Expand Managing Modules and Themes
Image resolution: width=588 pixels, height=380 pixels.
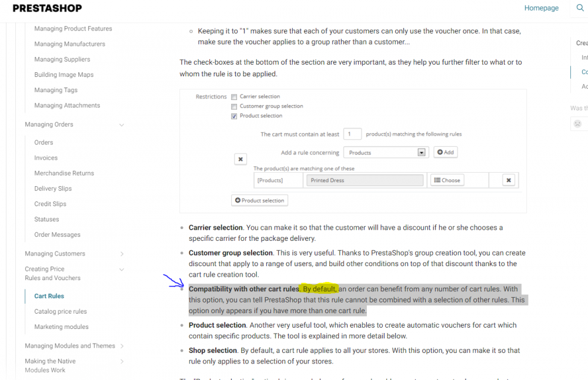tap(122, 347)
